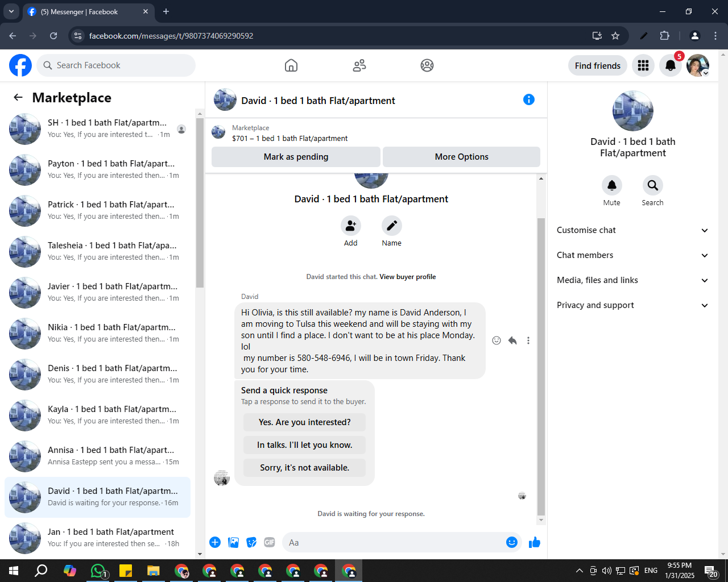The height and width of the screenshot is (582, 728).
Task: Open Chrome extensions puzzle icon
Action: pos(664,36)
